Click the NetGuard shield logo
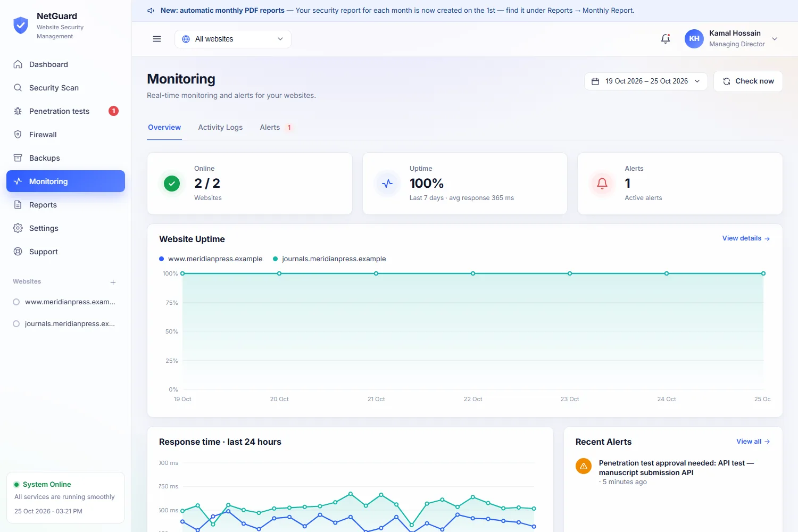The image size is (798, 532). (x=21, y=25)
